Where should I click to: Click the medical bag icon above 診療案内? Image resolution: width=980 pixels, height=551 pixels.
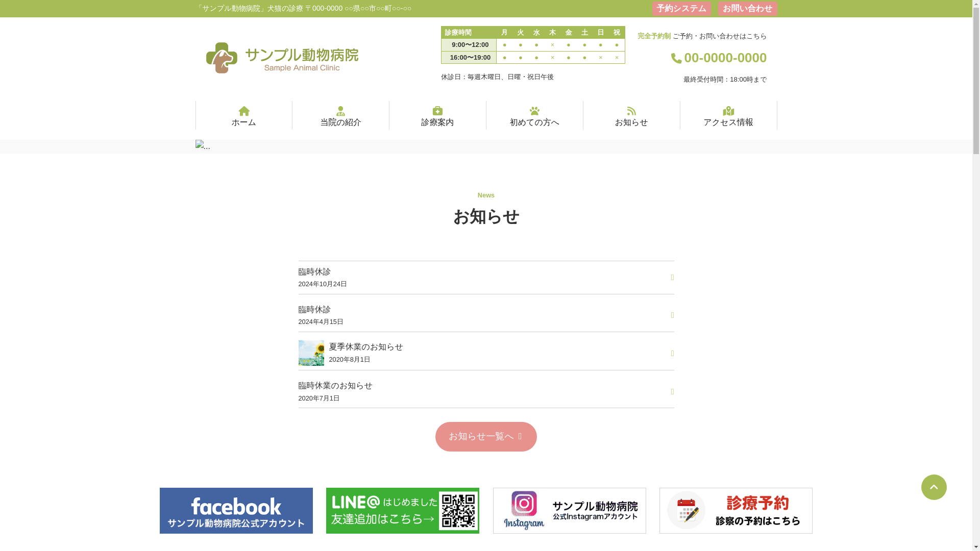(x=437, y=111)
